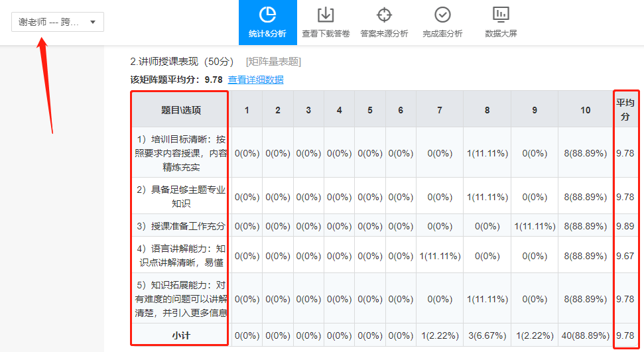Click 1(2.22%) under column 9 in 小计
The width and height of the screenshot is (644, 352).
(x=535, y=335)
